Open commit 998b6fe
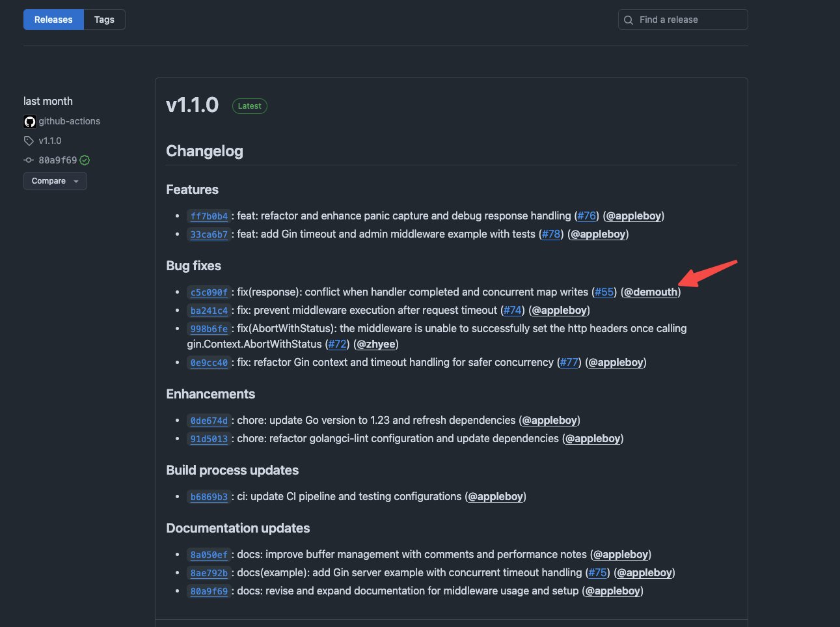 point(209,329)
